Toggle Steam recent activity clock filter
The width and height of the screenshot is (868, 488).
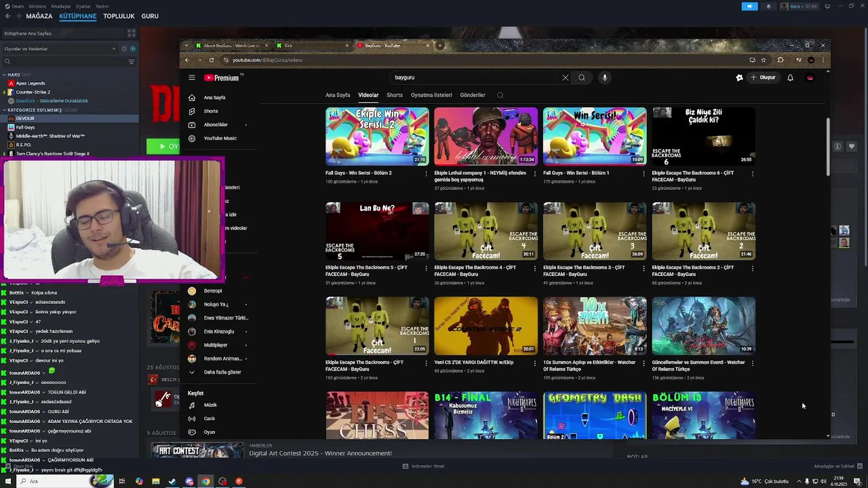(124, 49)
